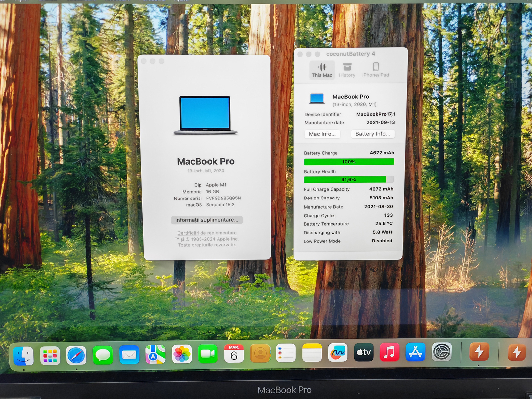Click Design Capacity 5103 mAh
This screenshot has height=399, width=532.
(381, 198)
